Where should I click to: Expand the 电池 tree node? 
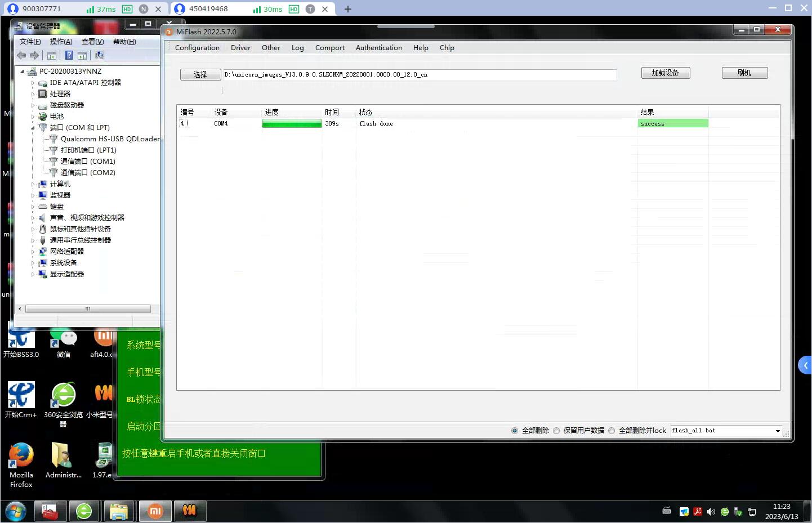33,117
